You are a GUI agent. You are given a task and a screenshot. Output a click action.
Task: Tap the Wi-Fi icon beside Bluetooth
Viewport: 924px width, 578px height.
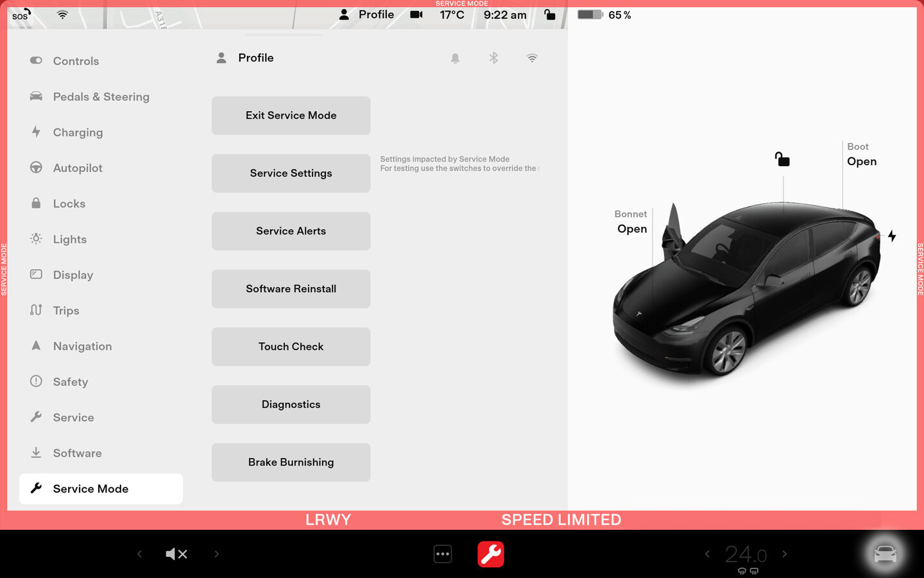[x=532, y=58]
